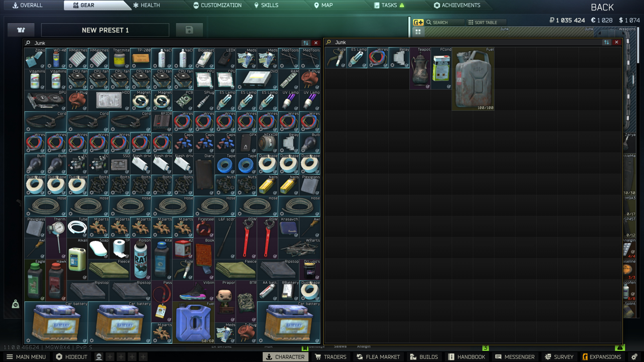Select the GPU graphics card
Screen dimensions: 644x362
tap(45, 100)
